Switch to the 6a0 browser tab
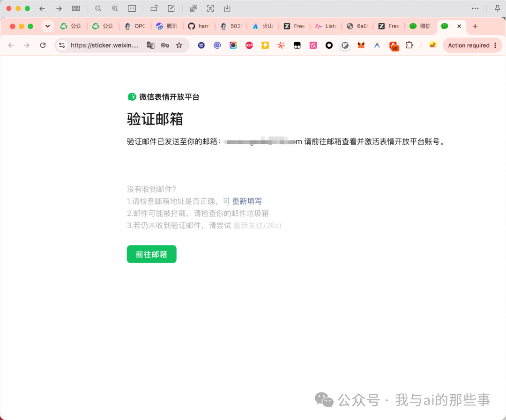The height and width of the screenshot is (420, 506). click(357, 26)
